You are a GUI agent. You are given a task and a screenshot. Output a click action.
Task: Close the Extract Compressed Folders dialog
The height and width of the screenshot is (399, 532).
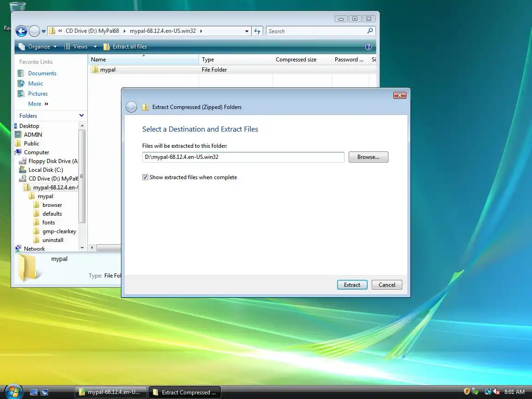point(399,95)
